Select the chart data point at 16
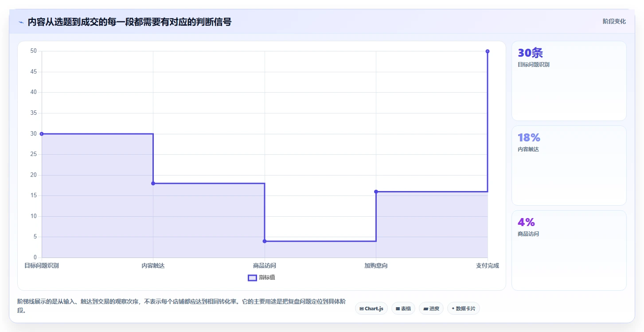 [x=376, y=191]
